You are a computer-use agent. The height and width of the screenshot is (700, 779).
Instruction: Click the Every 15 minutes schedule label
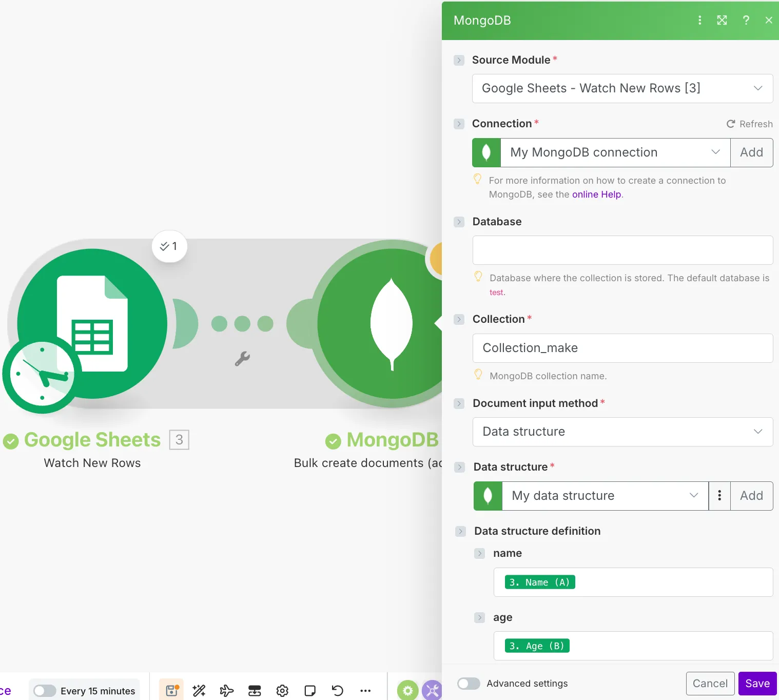point(98,691)
